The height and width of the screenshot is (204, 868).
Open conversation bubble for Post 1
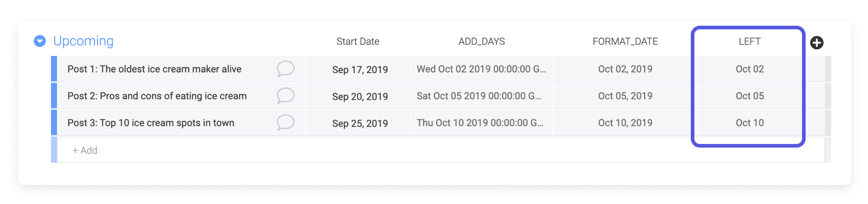point(285,69)
